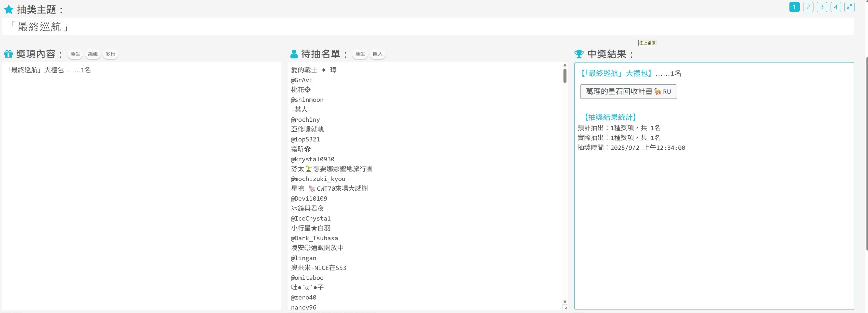Switch to layout tab 3
The height and width of the screenshot is (313, 868).
pyautogui.click(x=822, y=7)
